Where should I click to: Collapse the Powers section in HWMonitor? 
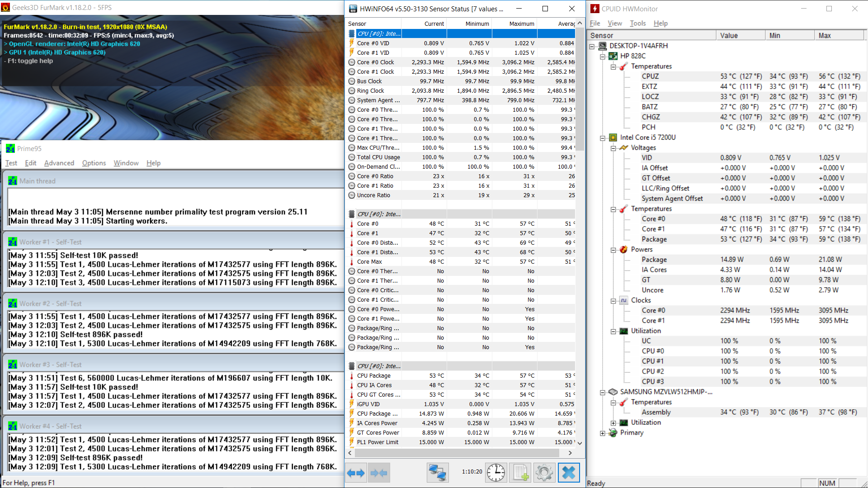click(x=613, y=250)
